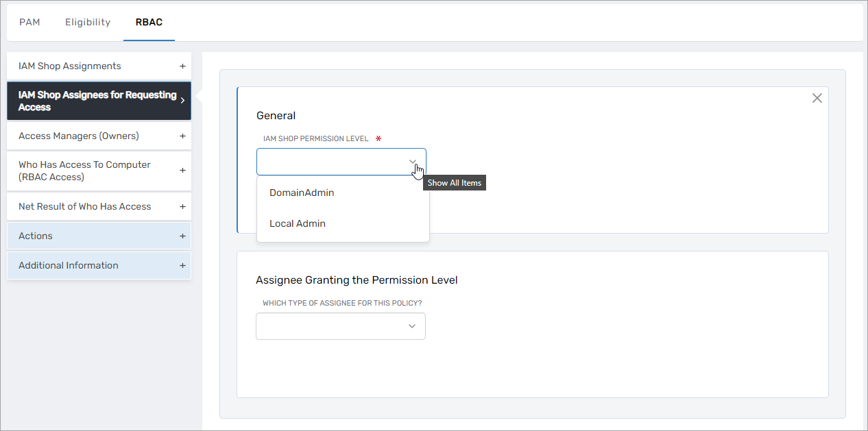Expand the IAM Shop Assignments section

coord(182,65)
